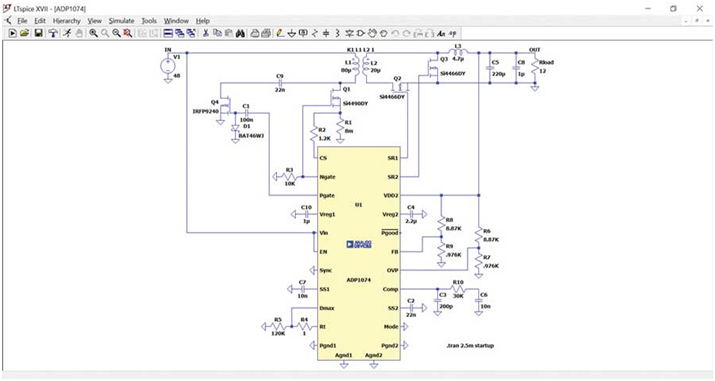The height and width of the screenshot is (381, 715).
Task: Open the Tools menu
Action: (x=149, y=21)
